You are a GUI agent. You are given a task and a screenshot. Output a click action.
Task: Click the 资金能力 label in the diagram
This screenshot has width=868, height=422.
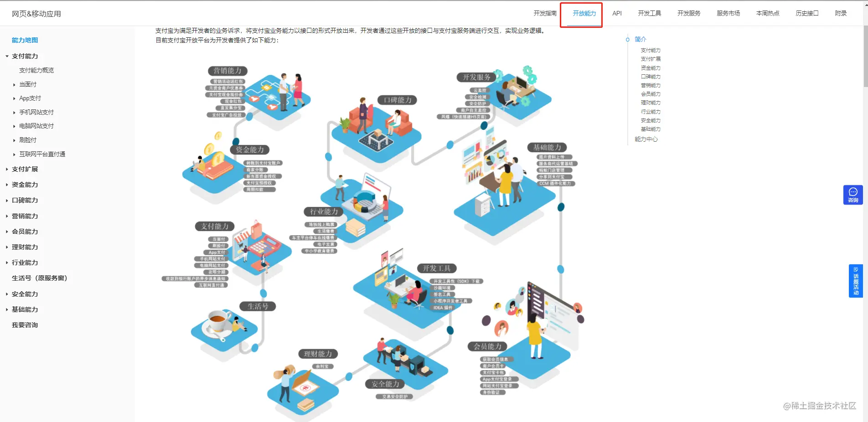tap(250, 149)
